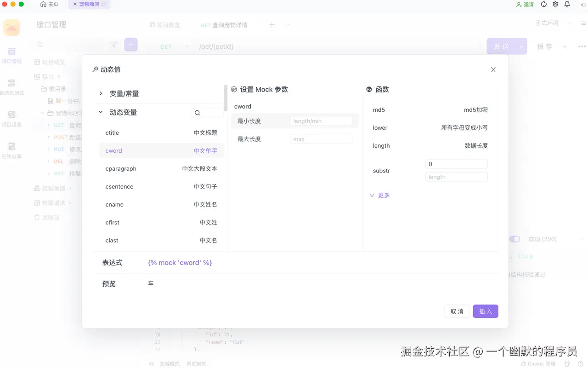Click the 插入 insert button
This screenshot has height=368, width=588.
485,311
